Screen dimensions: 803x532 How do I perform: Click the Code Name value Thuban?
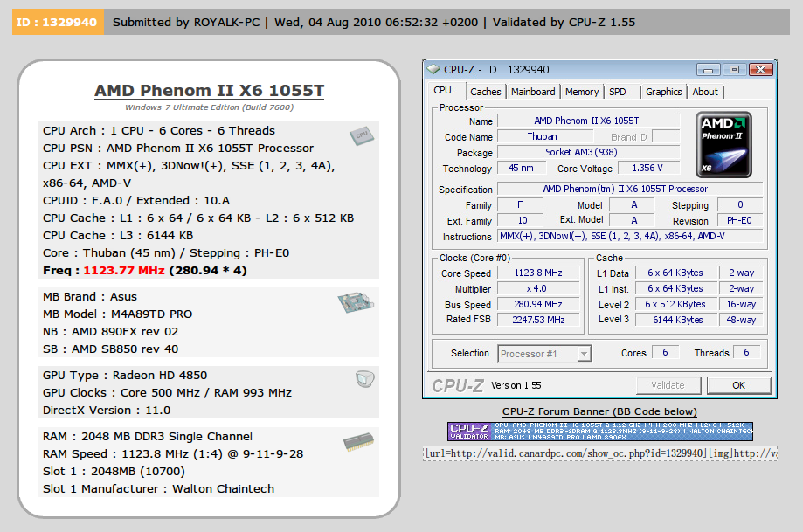click(x=545, y=136)
